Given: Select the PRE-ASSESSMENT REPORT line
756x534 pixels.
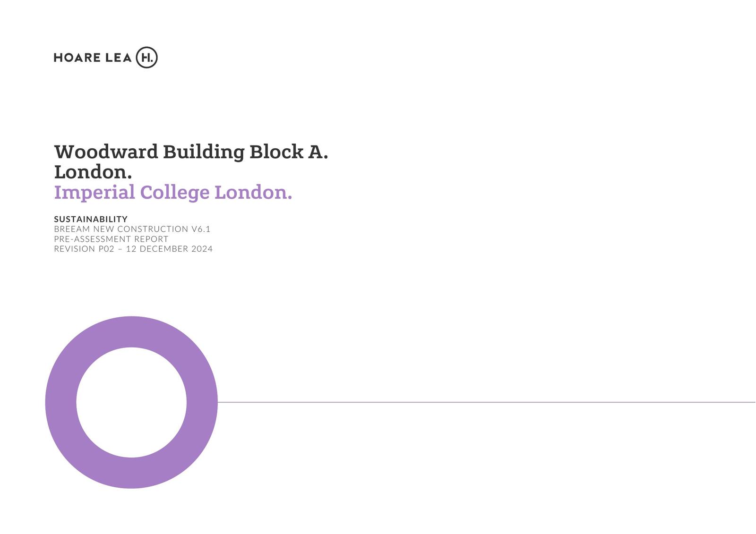Looking at the screenshot, I should point(111,239).
